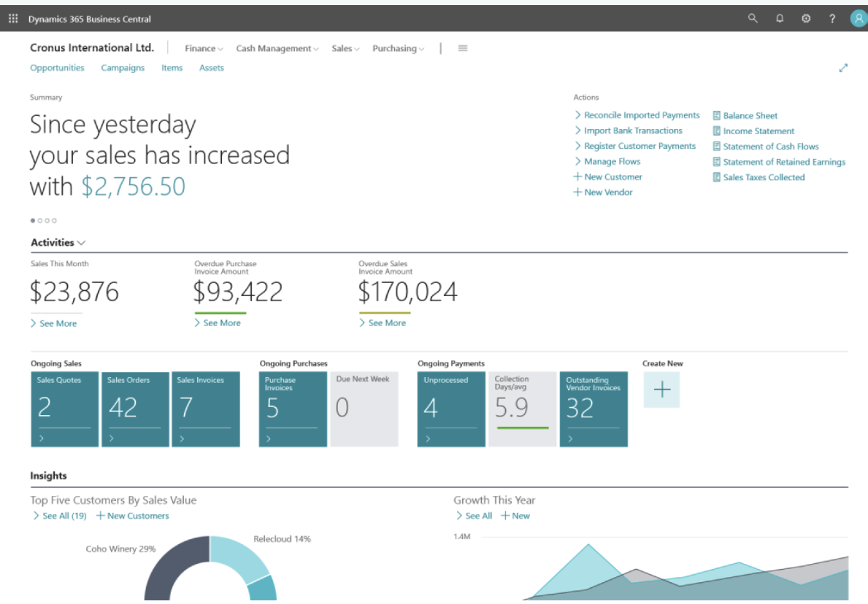The image size is (868, 604).
Task: Open the Balance Sheet report link
Action: (x=750, y=116)
